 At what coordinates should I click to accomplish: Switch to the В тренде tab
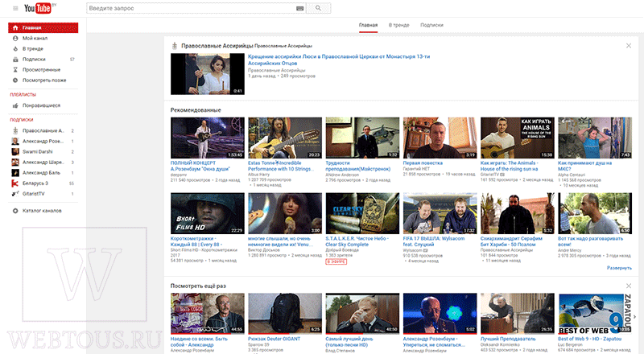tap(398, 25)
